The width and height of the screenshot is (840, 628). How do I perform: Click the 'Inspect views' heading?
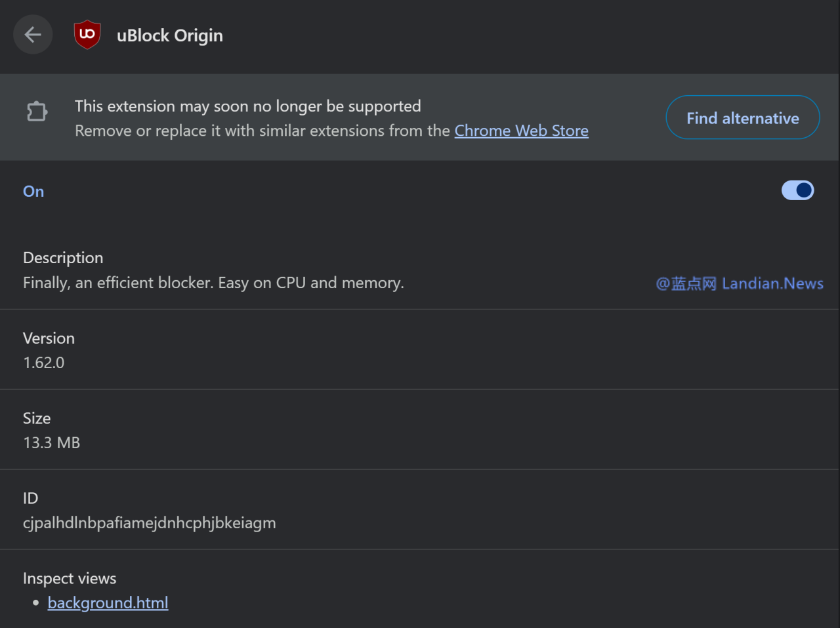(70, 578)
